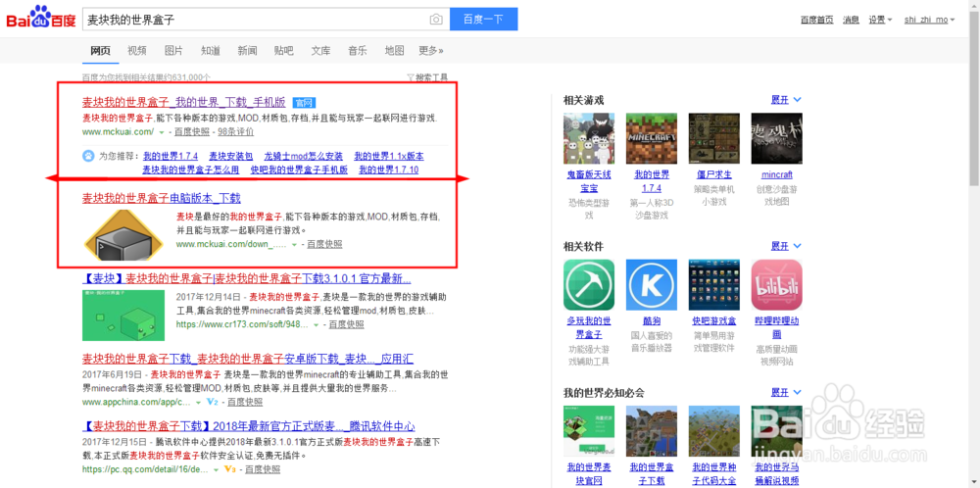Click the 百度首页 link
This screenshot has width=980, height=488.
click(817, 20)
